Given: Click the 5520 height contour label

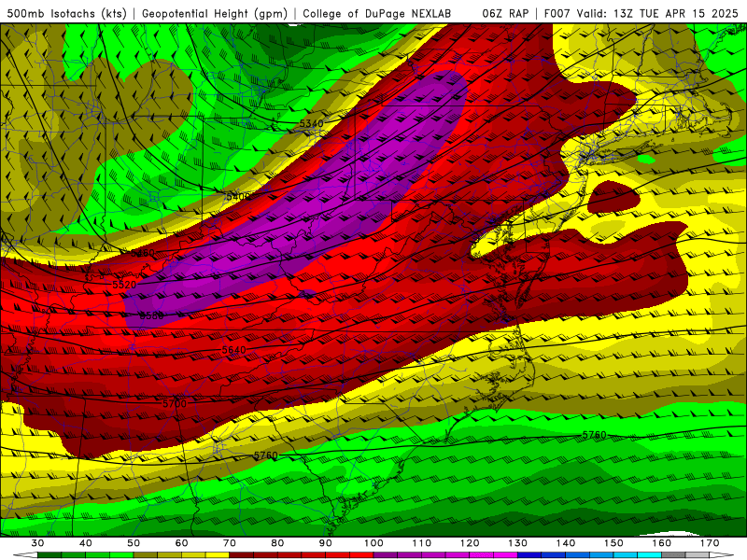Looking at the screenshot, I should [124, 285].
